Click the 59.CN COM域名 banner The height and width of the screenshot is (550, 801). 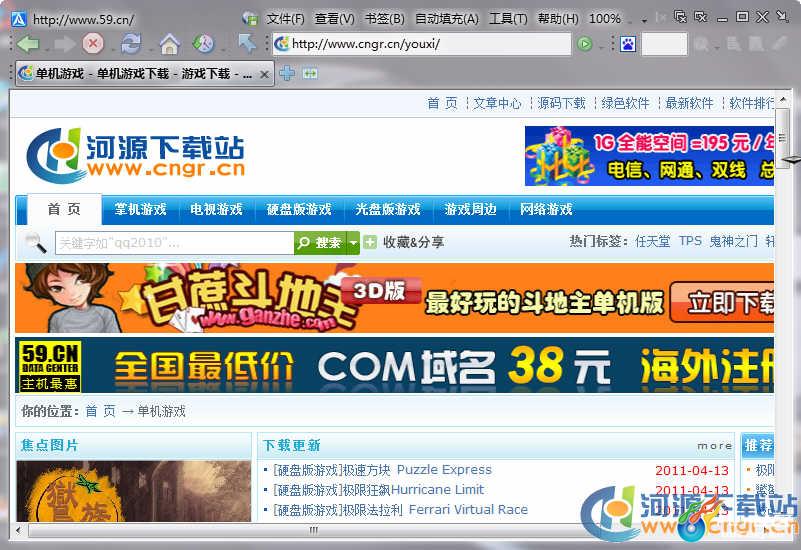pyautogui.click(x=394, y=365)
